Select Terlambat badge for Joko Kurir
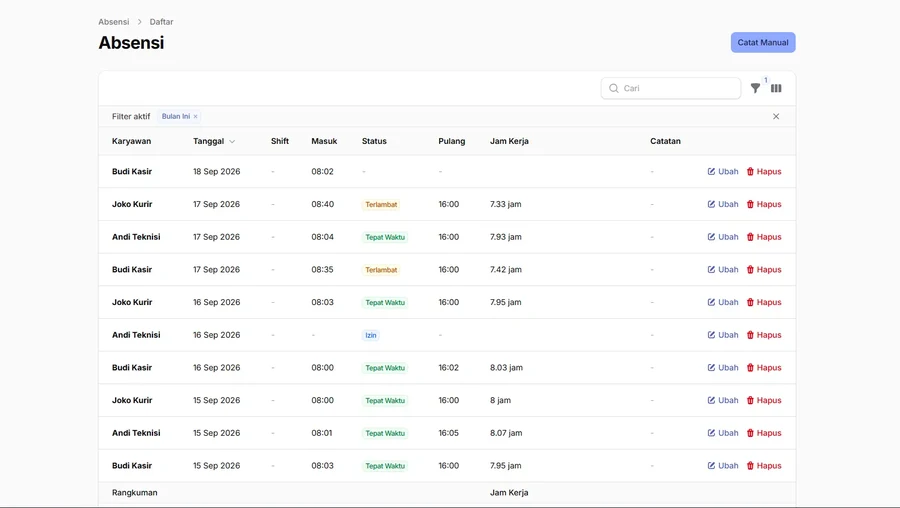This screenshot has width=900, height=508. (381, 205)
